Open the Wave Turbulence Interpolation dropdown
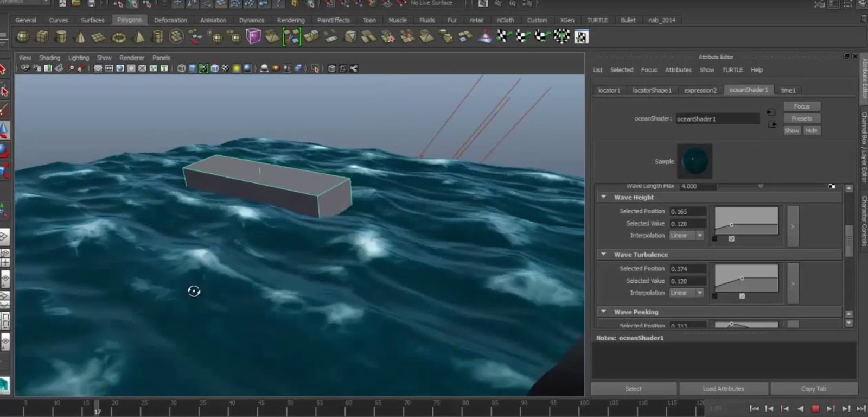Image resolution: width=868 pixels, height=417 pixels. pyautogui.click(x=686, y=293)
